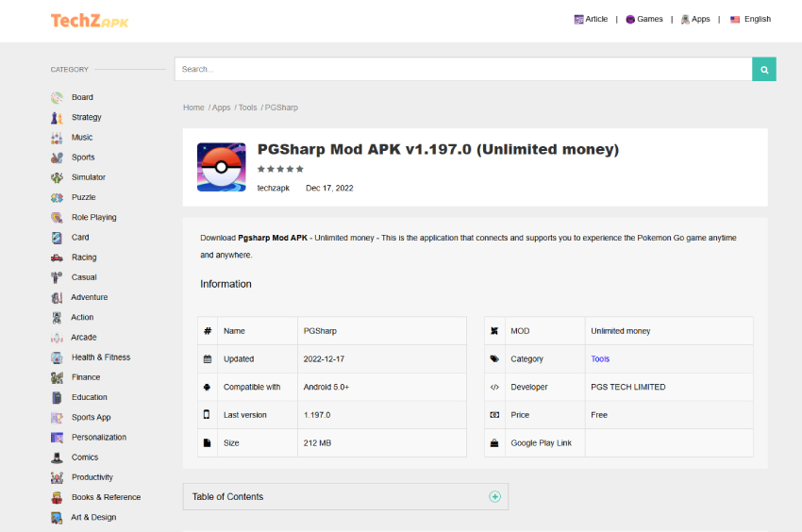The height and width of the screenshot is (532, 802).
Task: Click the Tools category link in table
Action: (x=600, y=359)
